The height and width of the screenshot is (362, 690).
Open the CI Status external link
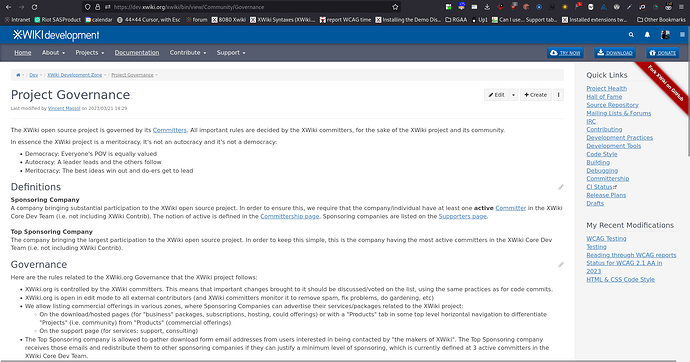601,187
